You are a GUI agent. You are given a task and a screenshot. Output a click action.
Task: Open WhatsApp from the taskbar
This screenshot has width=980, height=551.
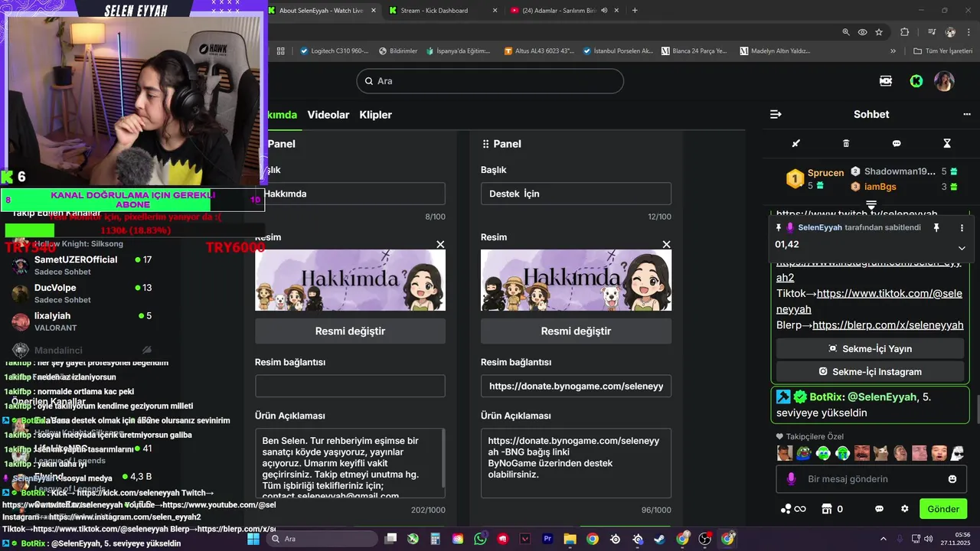(x=480, y=539)
